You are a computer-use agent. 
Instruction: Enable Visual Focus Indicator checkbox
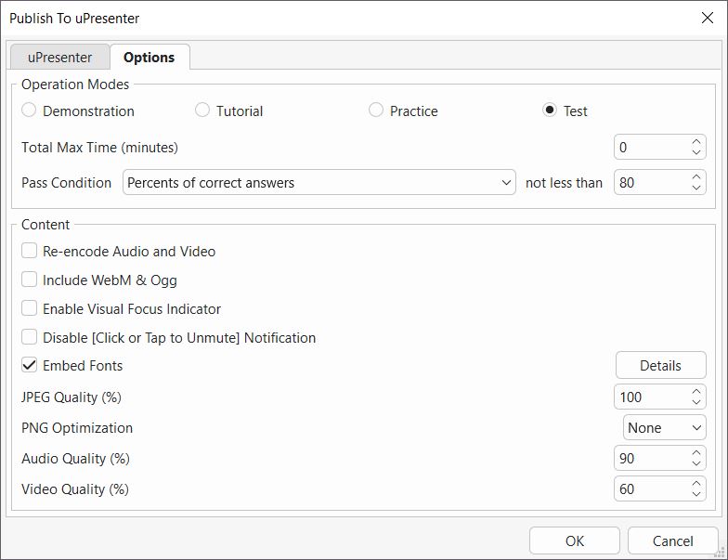tap(30, 309)
